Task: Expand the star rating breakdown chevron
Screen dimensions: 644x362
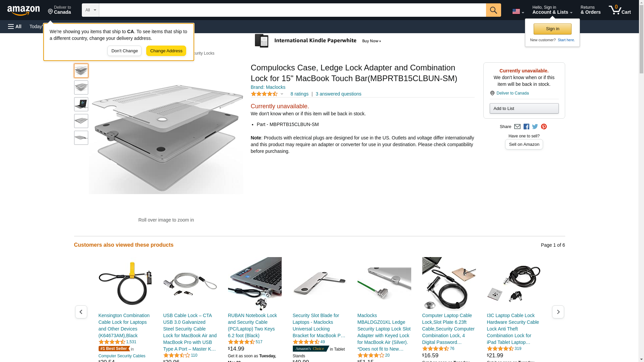Action: [282, 94]
